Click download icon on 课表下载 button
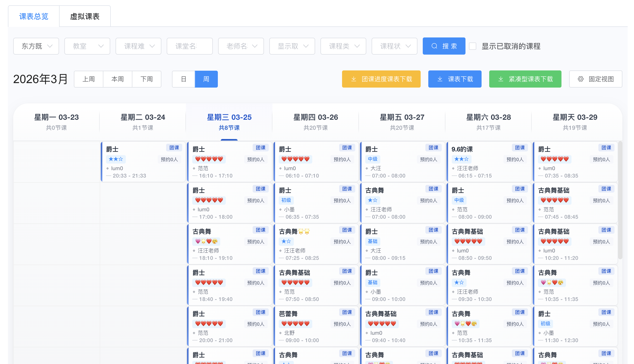634x364 pixels. pos(440,79)
